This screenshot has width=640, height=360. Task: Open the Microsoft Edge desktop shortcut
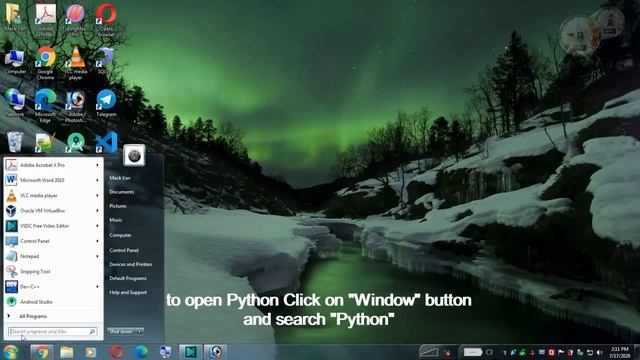point(45,105)
